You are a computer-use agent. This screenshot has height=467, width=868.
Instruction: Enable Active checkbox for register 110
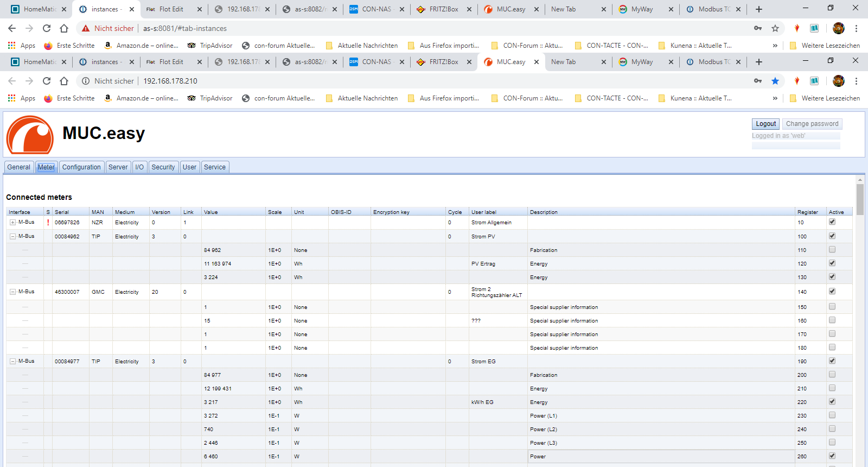pyautogui.click(x=832, y=250)
